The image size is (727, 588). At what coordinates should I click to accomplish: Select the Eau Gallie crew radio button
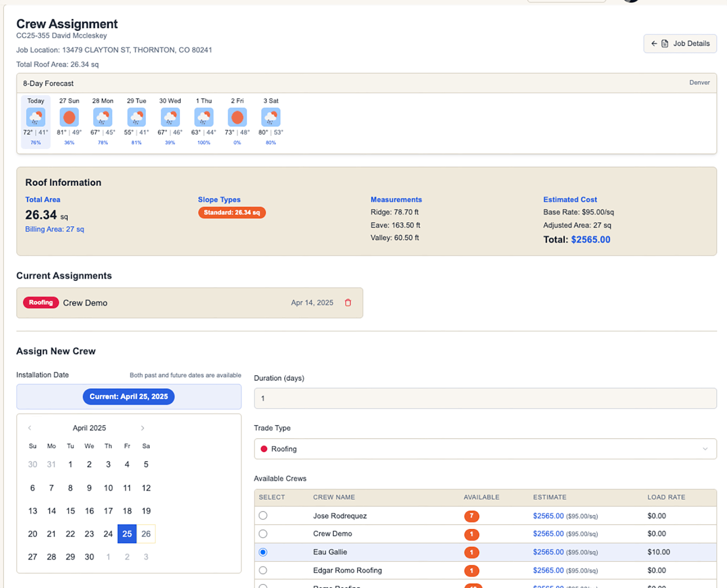(262, 552)
